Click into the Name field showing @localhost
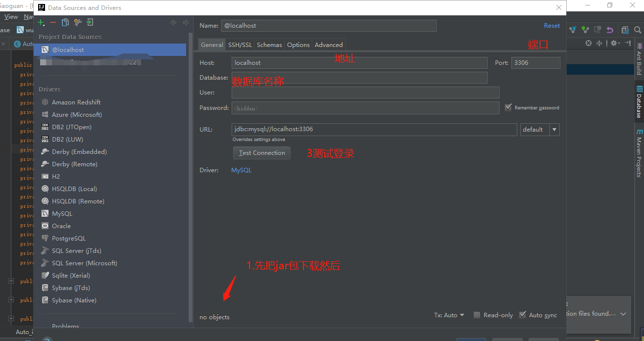Screen dimensions: 644x341 coord(329,26)
